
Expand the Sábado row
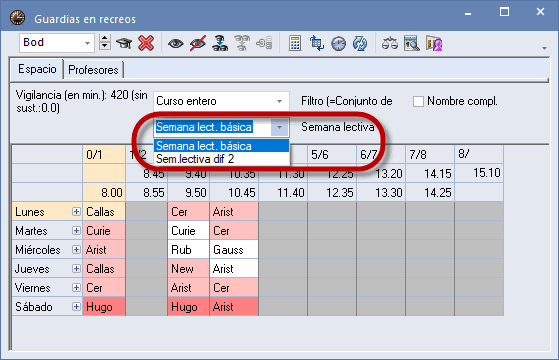[x=76, y=307]
